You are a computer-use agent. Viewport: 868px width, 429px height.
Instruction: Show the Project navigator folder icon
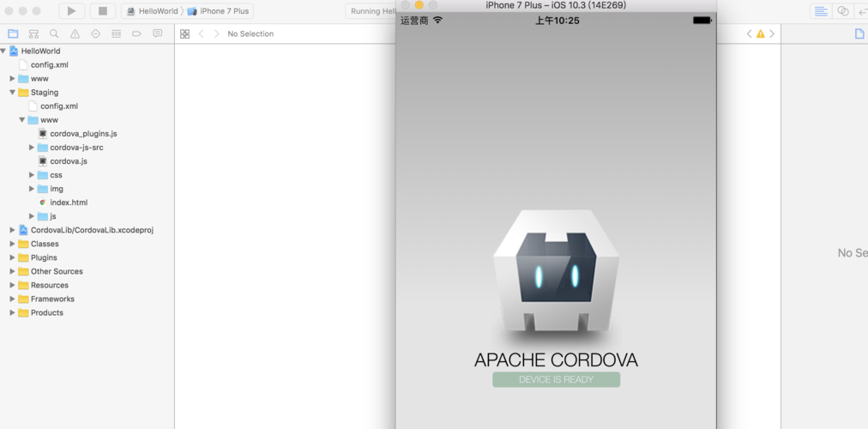[13, 33]
